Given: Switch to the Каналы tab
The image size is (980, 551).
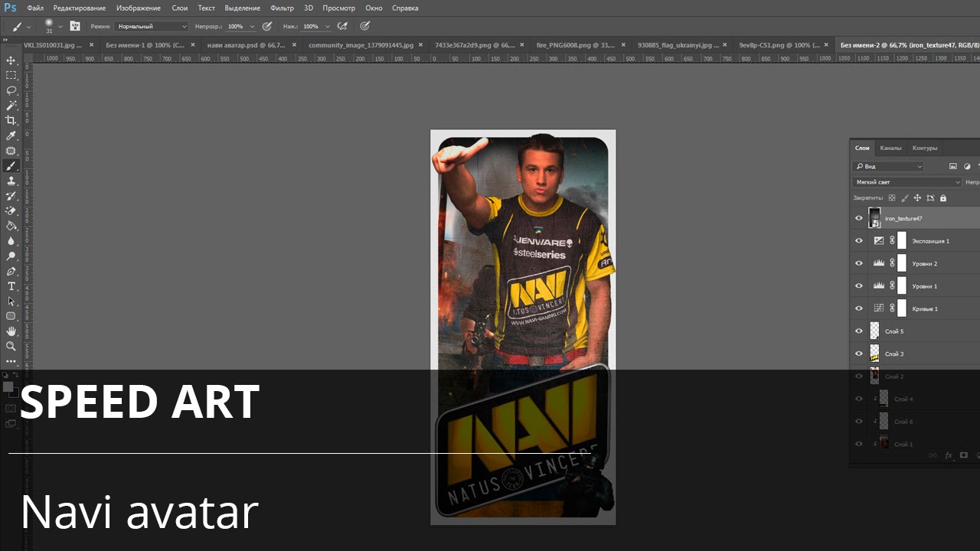Looking at the screenshot, I should click(890, 148).
